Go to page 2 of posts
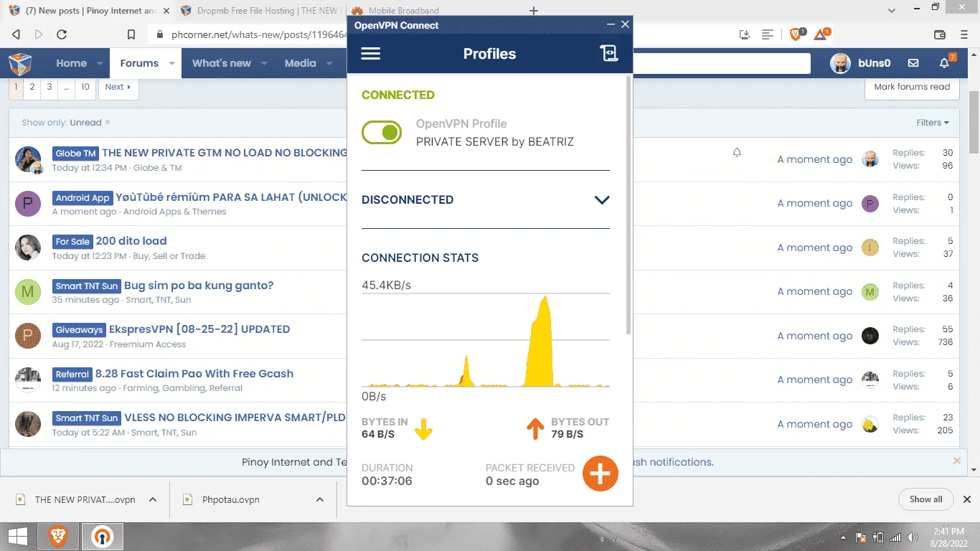This screenshot has width=980, height=551. 32,87
